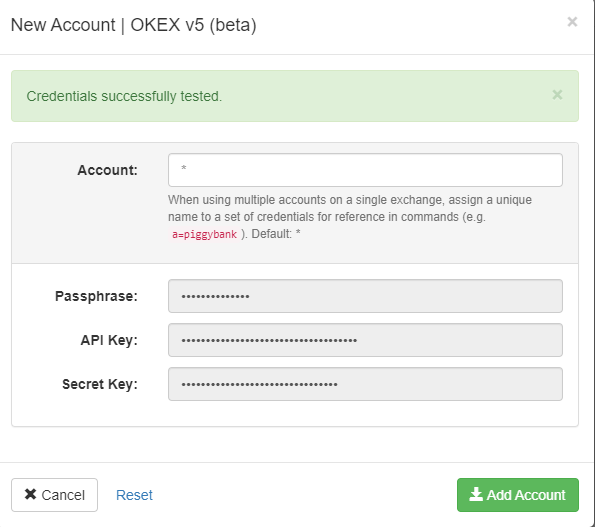Click the a=piggybank code example
The height and width of the screenshot is (527, 595).
(x=205, y=234)
